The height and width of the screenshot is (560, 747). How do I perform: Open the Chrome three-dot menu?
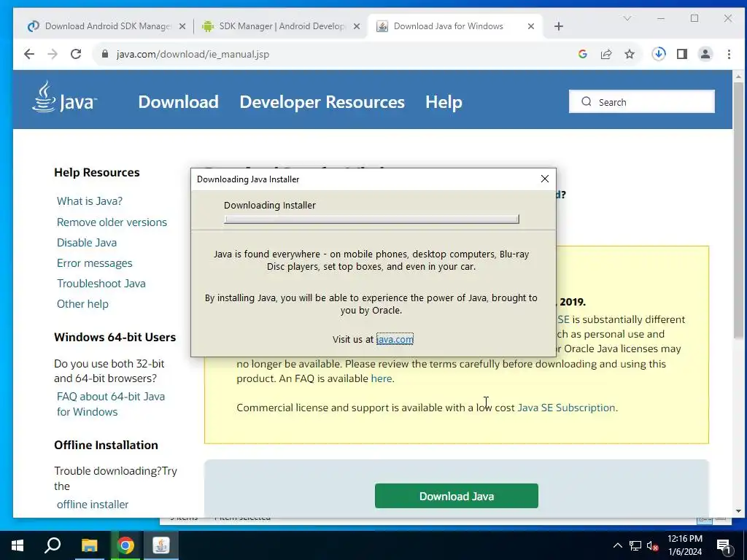729,54
